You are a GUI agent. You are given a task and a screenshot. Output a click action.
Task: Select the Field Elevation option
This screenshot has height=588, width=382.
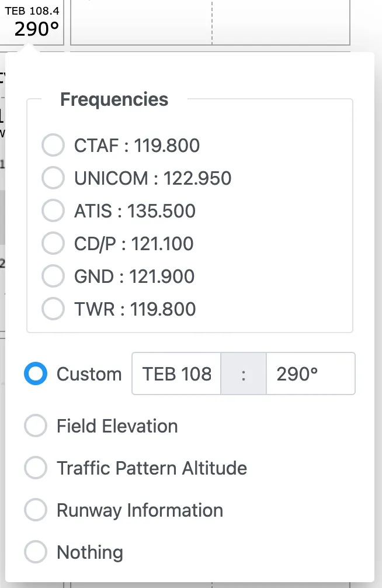pos(36,426)
